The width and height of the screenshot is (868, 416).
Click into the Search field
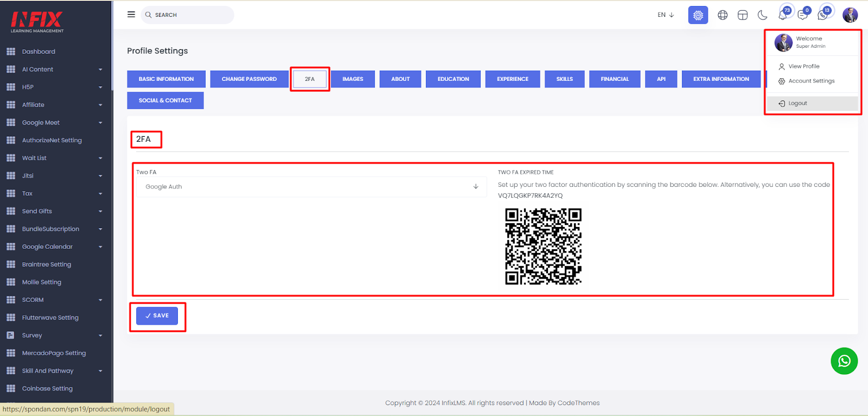coord(188,15)
